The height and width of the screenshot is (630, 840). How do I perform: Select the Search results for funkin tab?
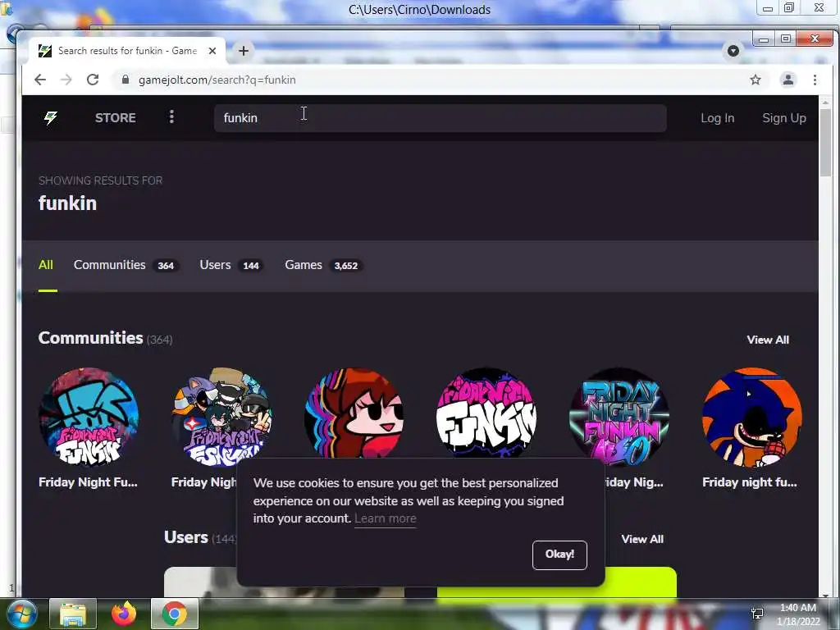(127, 51)
